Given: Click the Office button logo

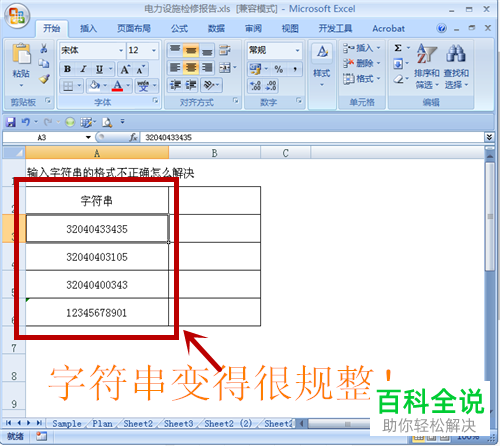Looking at the screenshot, I should pos(17,16).
